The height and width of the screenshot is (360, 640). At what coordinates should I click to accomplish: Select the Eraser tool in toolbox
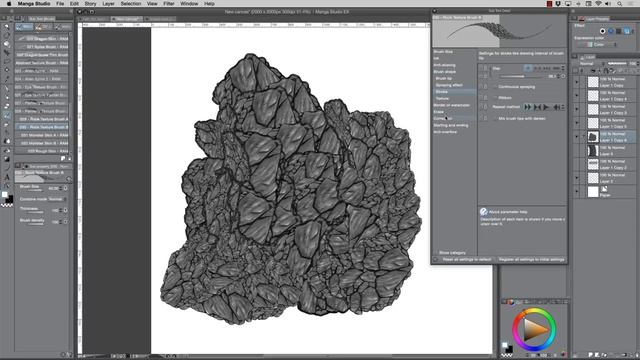[x=7, y=124]
